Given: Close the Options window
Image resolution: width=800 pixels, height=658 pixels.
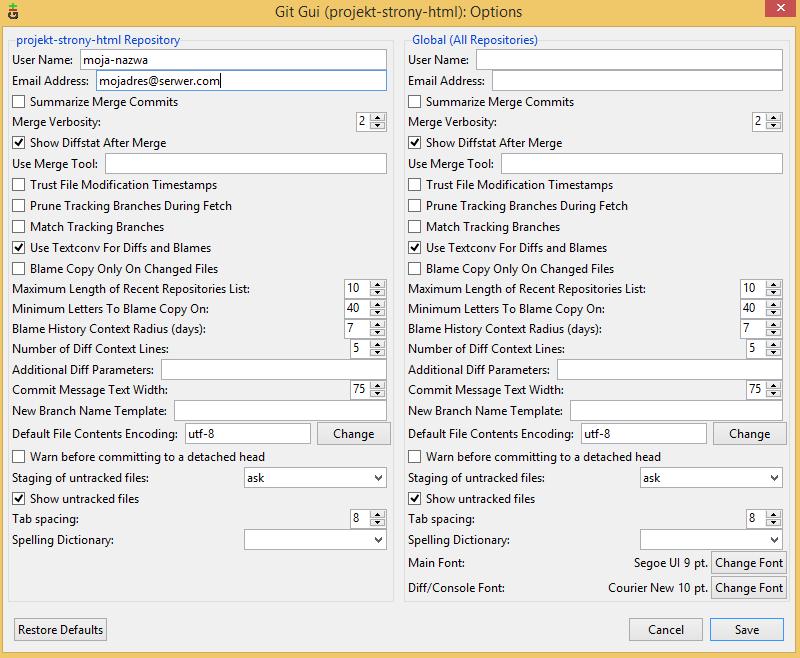Looking at the screenshot, I should point(781,8).
